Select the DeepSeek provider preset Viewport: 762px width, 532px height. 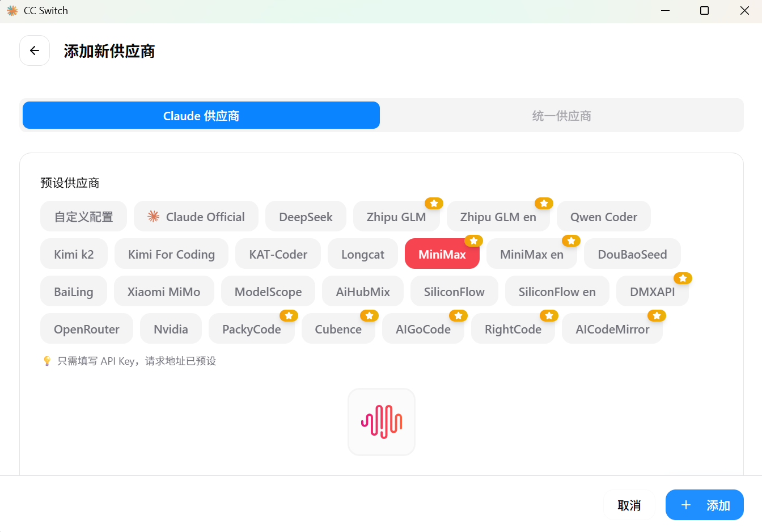coord(306,216)
